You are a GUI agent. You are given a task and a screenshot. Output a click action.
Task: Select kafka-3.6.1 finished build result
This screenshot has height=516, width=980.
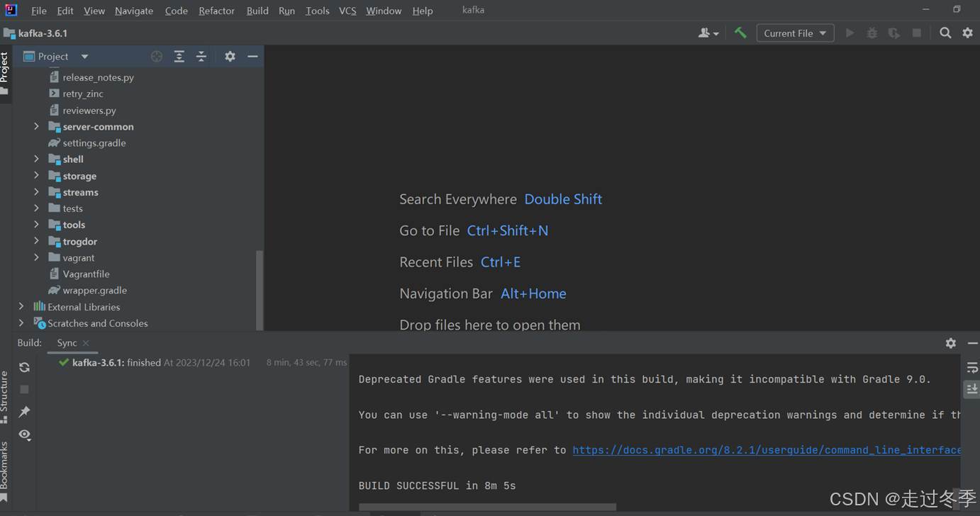click(x=203, y=362)
